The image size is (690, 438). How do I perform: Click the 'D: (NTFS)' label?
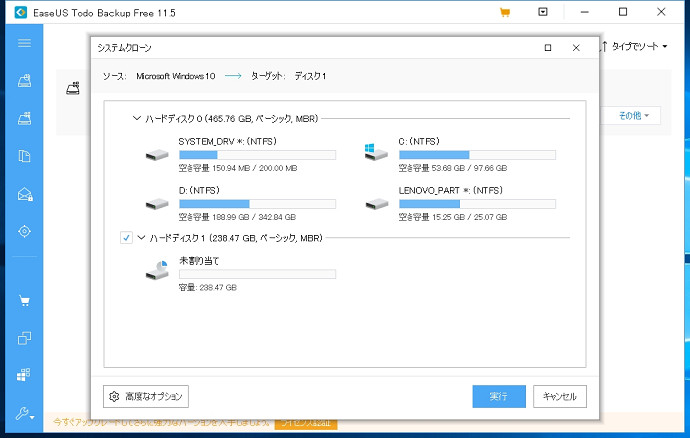(199, 190)
